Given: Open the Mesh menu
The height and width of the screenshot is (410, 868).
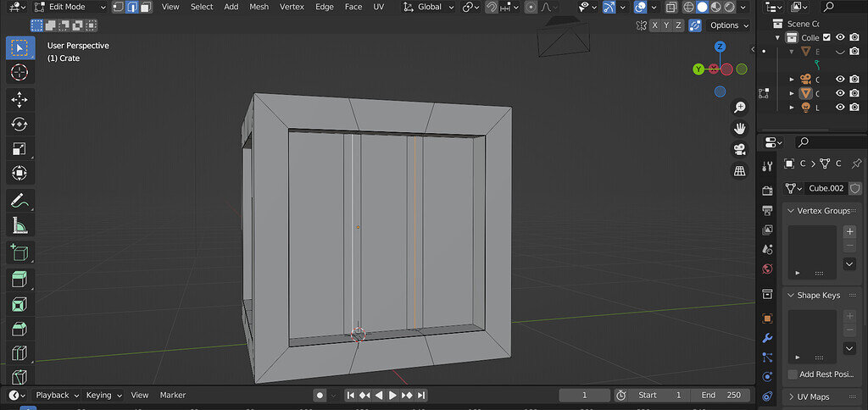Looking at the screenshot, I should tap(259, 7).
